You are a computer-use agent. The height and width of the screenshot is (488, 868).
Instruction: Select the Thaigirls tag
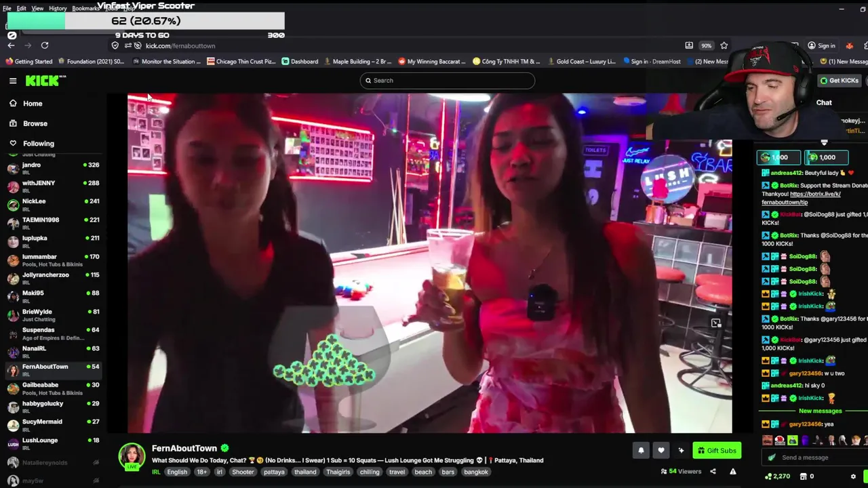click(338, 472)
